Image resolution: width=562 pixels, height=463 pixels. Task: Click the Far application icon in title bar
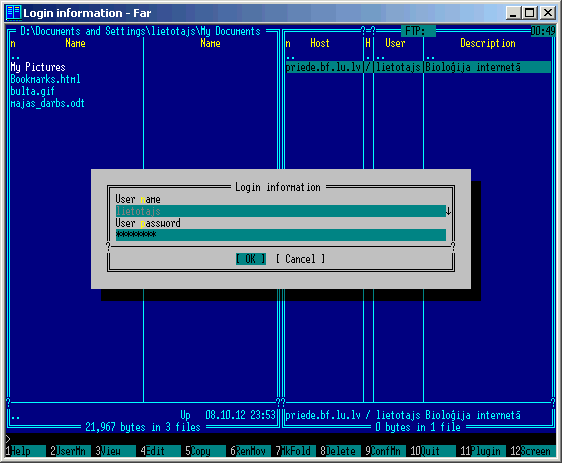(14, 13)
